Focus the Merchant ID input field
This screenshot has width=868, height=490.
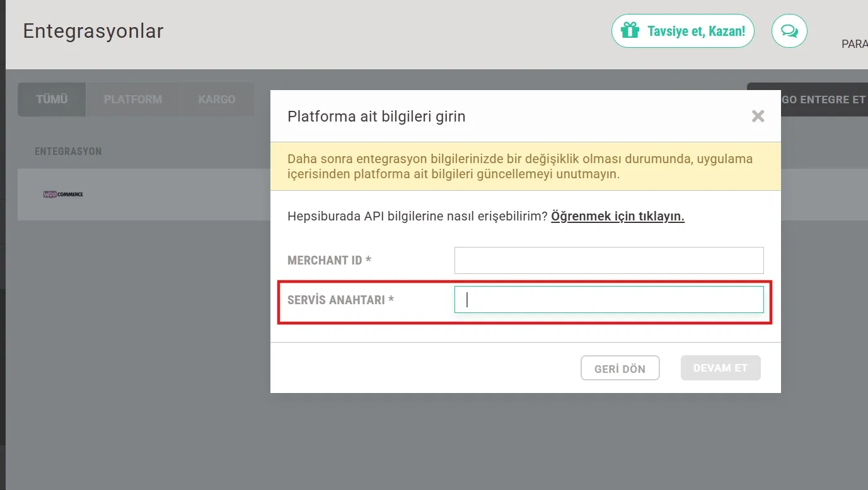click(609, 260)
